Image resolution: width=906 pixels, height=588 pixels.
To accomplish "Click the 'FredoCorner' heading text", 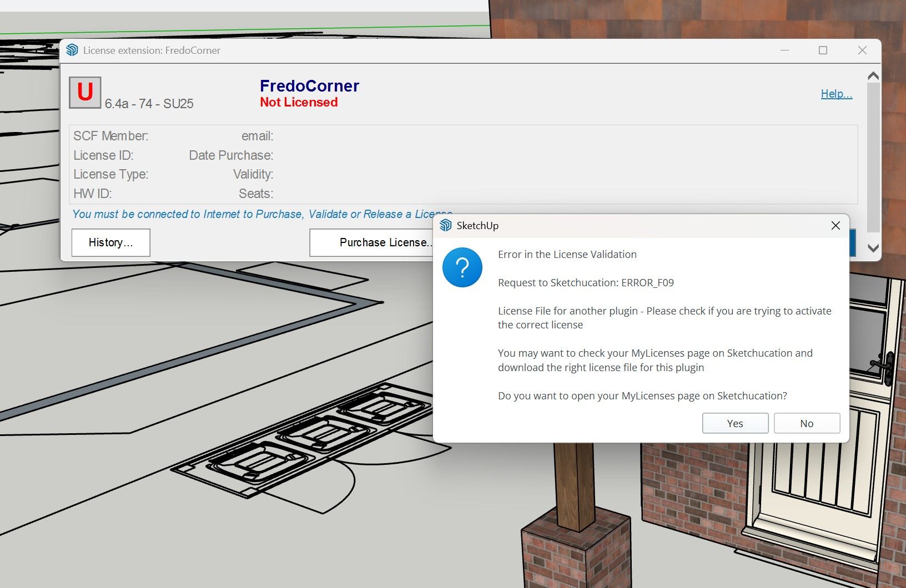I will point(309,86).
